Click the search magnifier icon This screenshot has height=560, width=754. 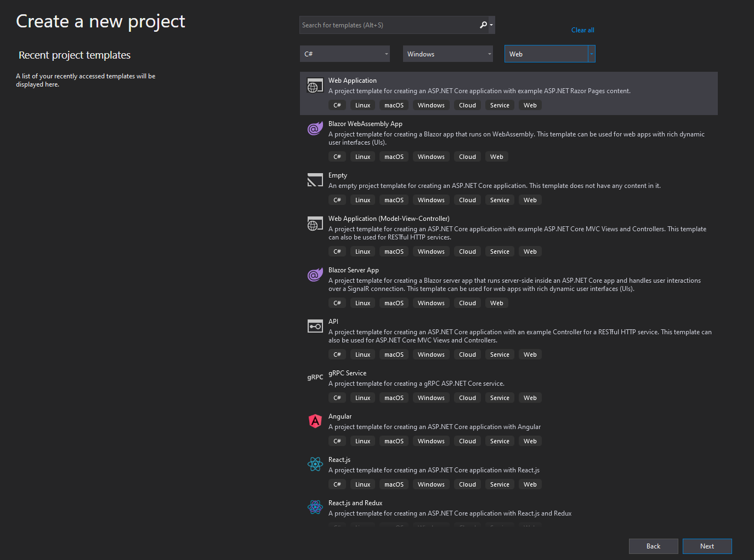(x=482, y=25)
